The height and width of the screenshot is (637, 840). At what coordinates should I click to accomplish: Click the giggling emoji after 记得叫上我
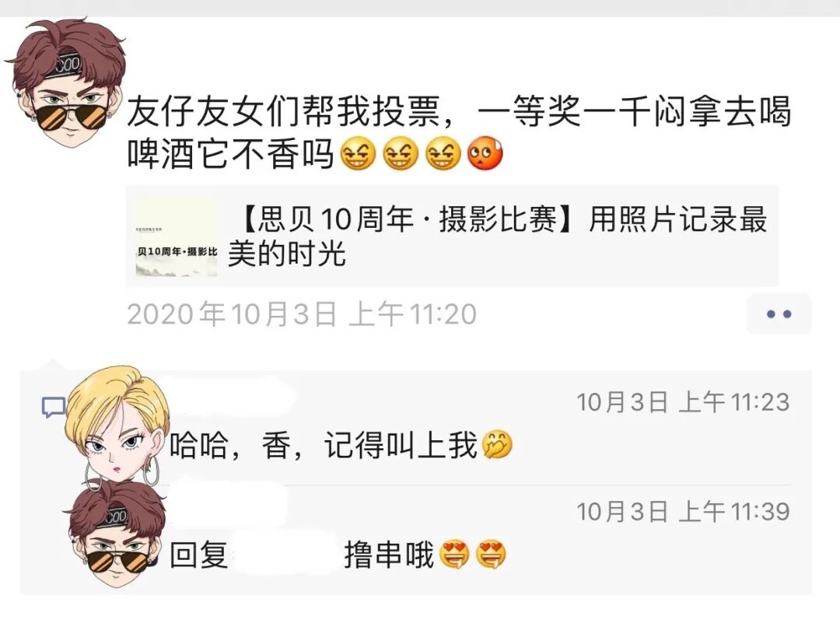click(497, 446)
